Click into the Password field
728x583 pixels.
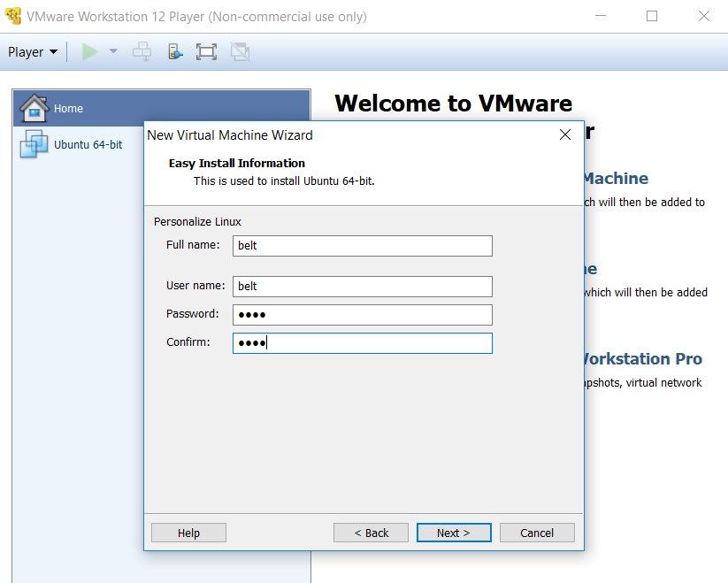(362, 315)
